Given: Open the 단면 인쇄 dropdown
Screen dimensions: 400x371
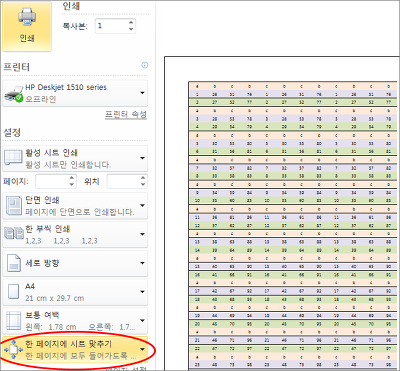Looking at the screenshot, I should point(75,206).
